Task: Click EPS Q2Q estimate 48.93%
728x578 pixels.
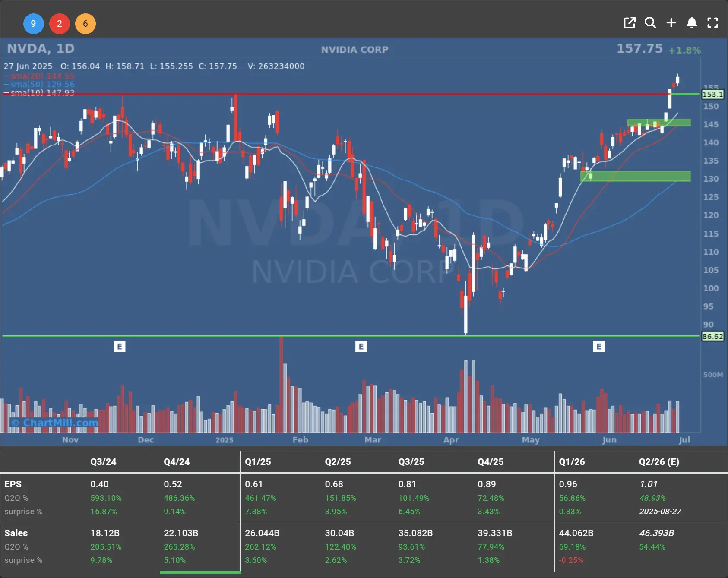Action: click(652, 498)
